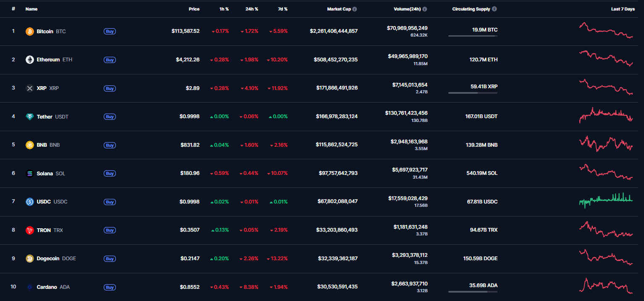Click the Tether USDT coin logo
644x301 pixels.
coord(29,116)
